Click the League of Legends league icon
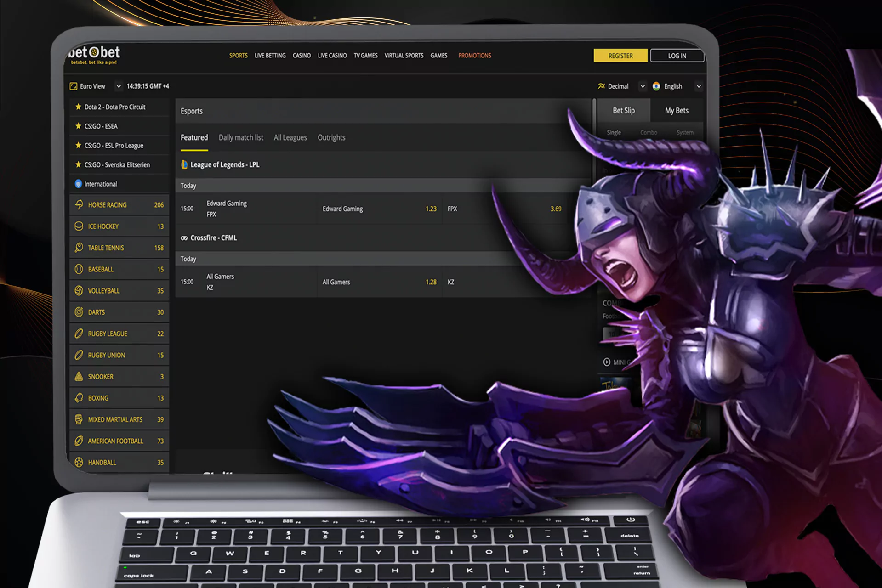 [184, 164]
